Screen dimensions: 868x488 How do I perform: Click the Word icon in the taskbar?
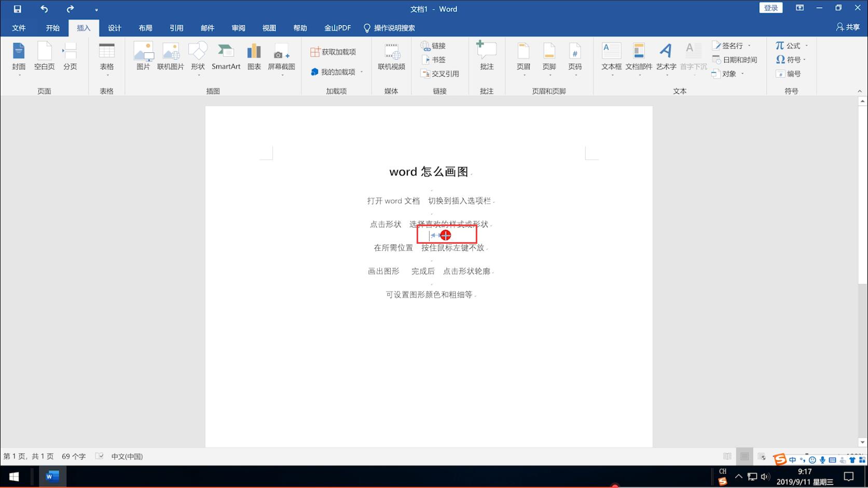[52, 476]
